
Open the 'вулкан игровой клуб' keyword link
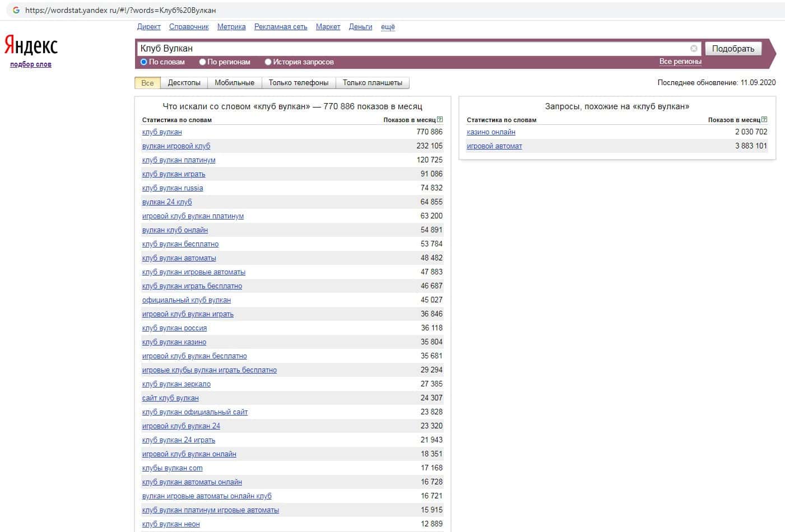click(x=176, y=146)
